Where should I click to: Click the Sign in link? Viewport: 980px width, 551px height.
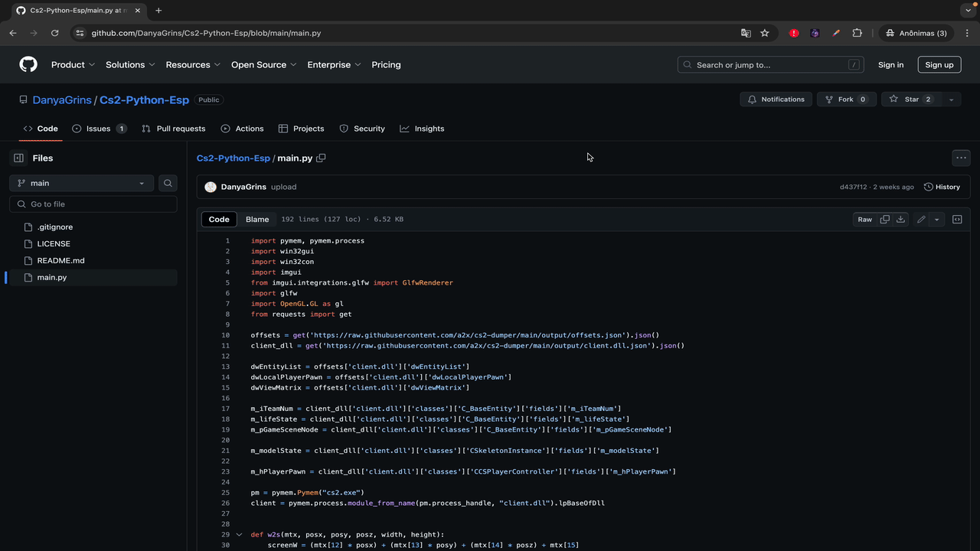[x=890, y=65]
